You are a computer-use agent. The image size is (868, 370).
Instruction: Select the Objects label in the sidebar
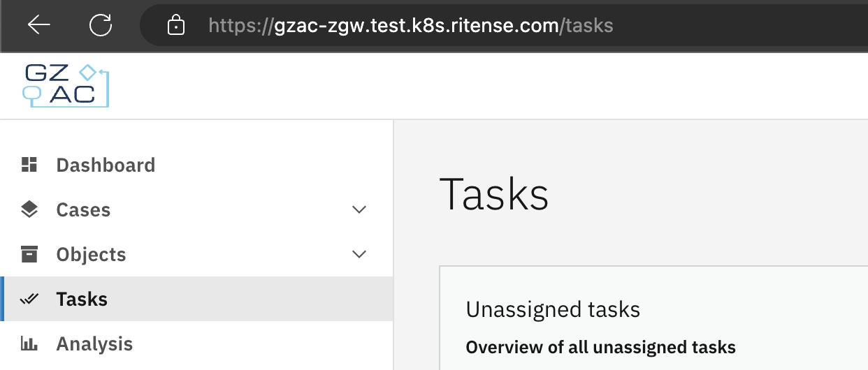pos(91,255)
